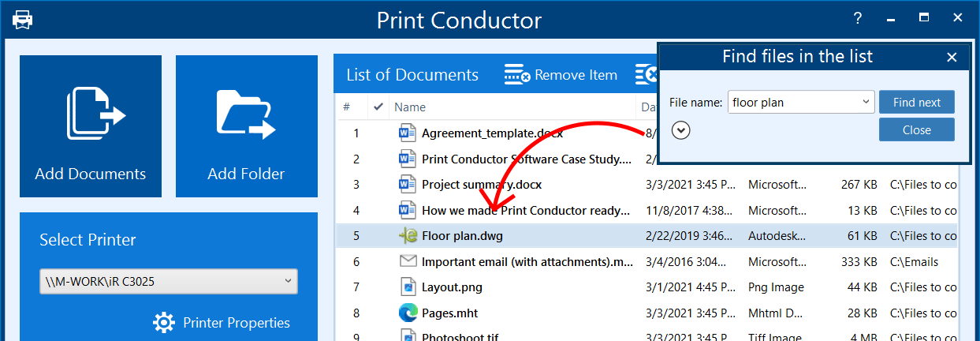Click Close in the Find files dialog

click(x=917, y=130)
